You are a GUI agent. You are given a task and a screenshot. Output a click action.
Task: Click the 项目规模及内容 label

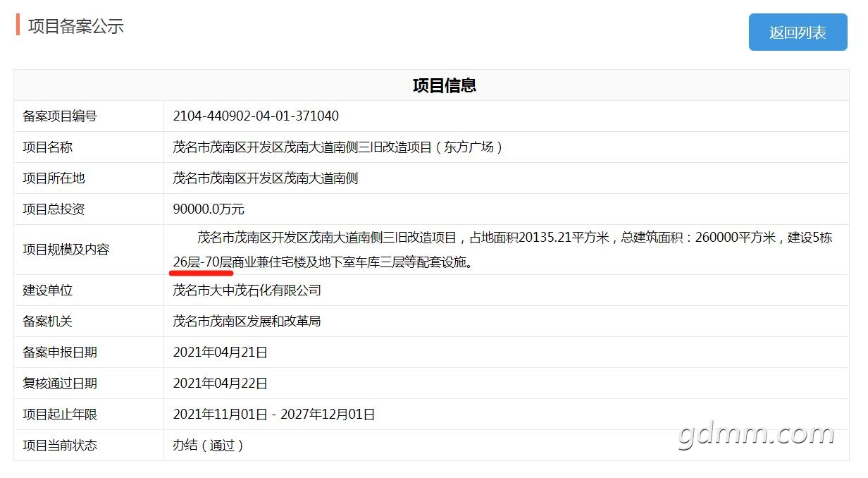click(x=66, y=250)
